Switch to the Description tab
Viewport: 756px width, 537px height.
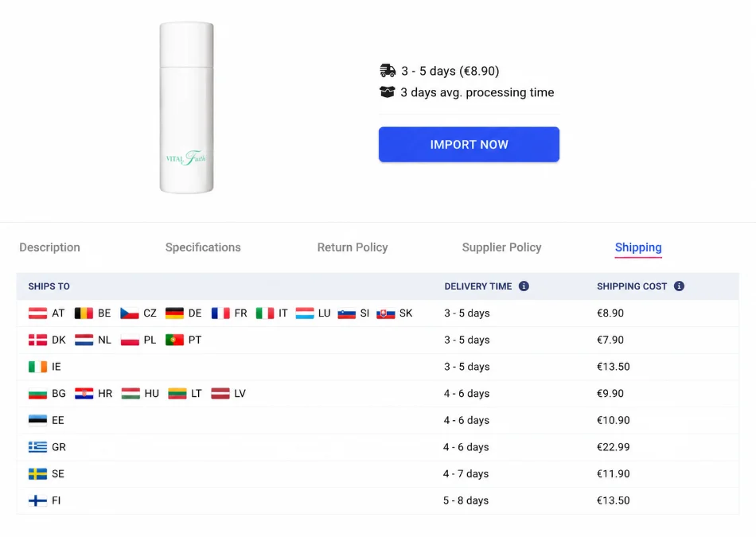[x=49, y=247]
